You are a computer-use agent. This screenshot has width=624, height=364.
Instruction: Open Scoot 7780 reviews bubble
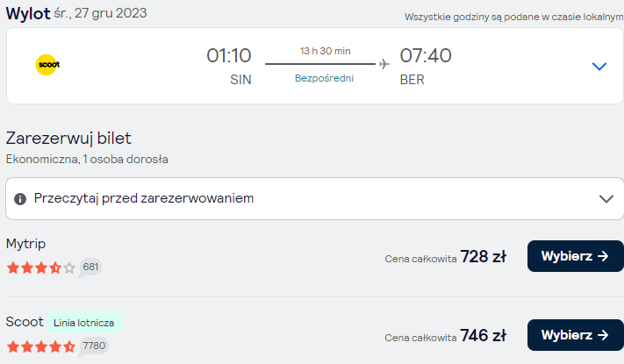coord(94,346)
